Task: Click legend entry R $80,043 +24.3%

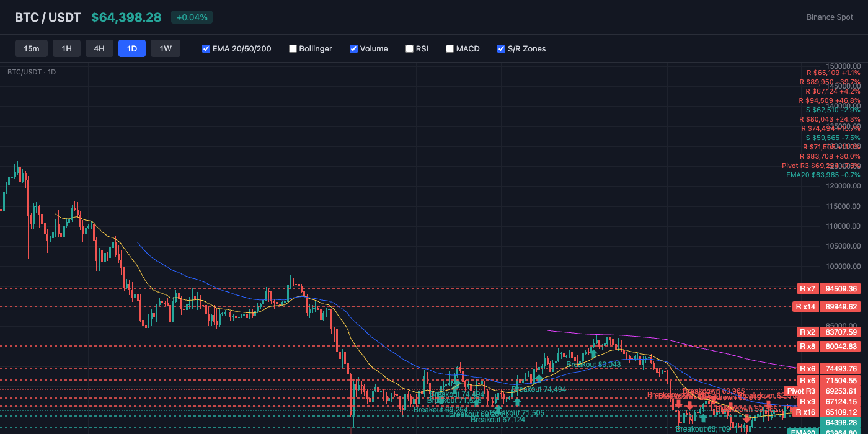Action: pyautogui.click(x=830, y=119)
